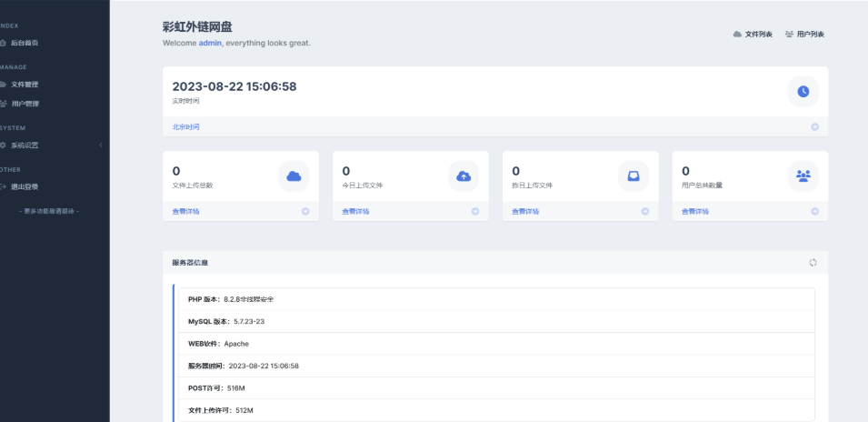The image size is (868, 422).
Task: Click the users icon on 用户总共数量 card
Action: pyautogui.click(x=803, y=176)
